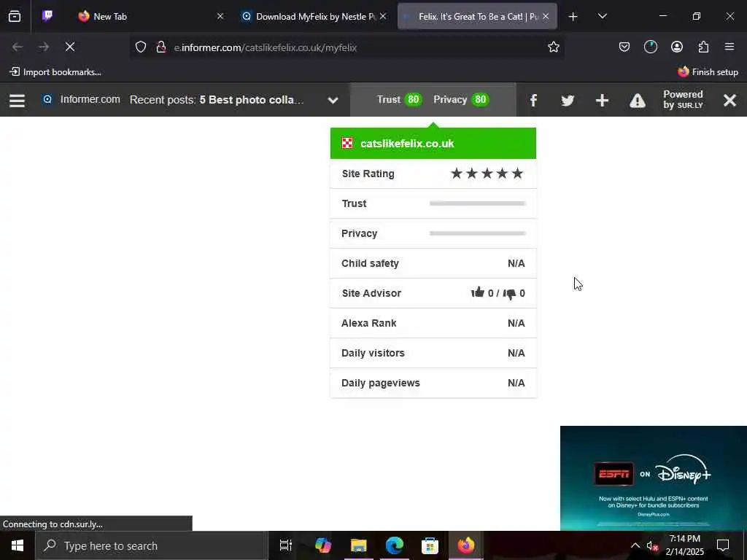
Task: Click the Site Advisor thumbs down icon
Action: coord(509,294)
